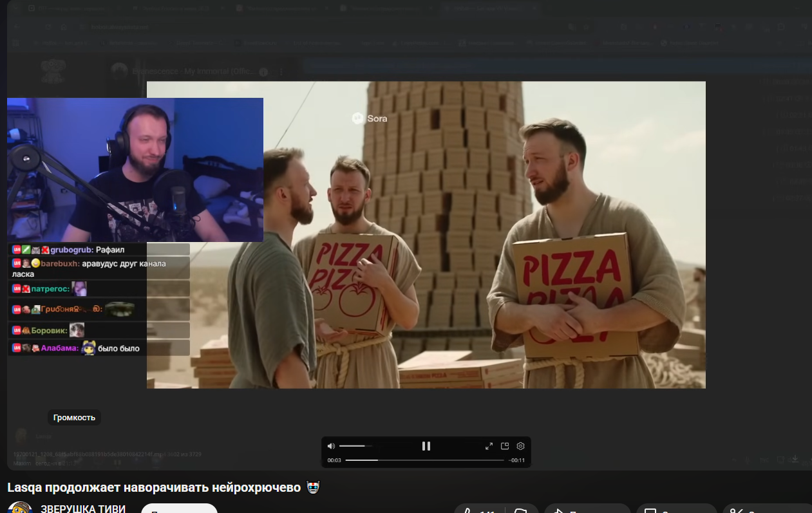Open the ЗВЕРУШКА ТИВИ channel link
812x513 pixels.
coord(83,508)
